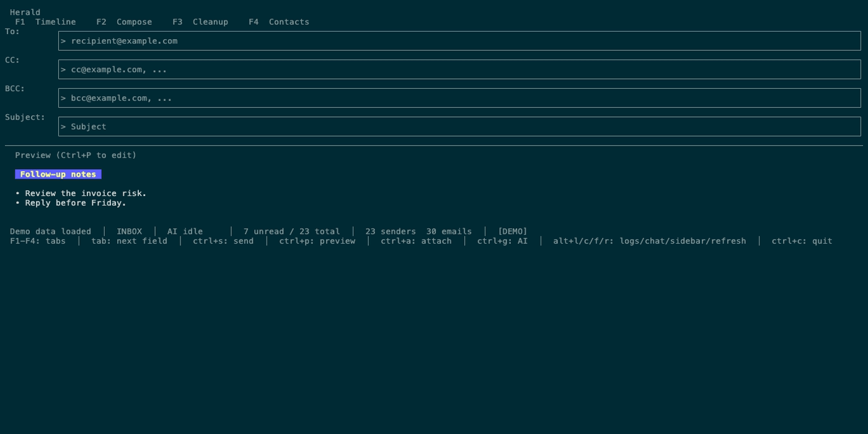Click the 'alt+l/c/f/r: logs/chat/sidebar/refresh' hint
868x434 pixels.
point(650,241)
